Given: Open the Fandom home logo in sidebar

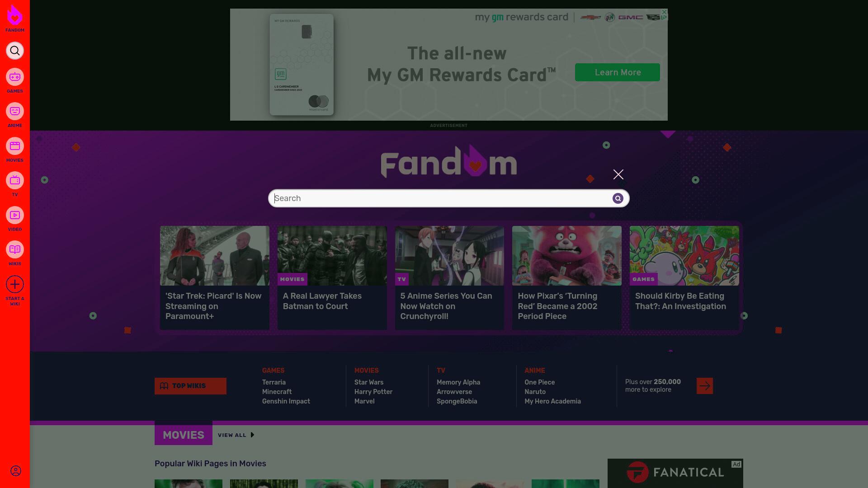Looking at the screenshot, I should tap(15, 19).
